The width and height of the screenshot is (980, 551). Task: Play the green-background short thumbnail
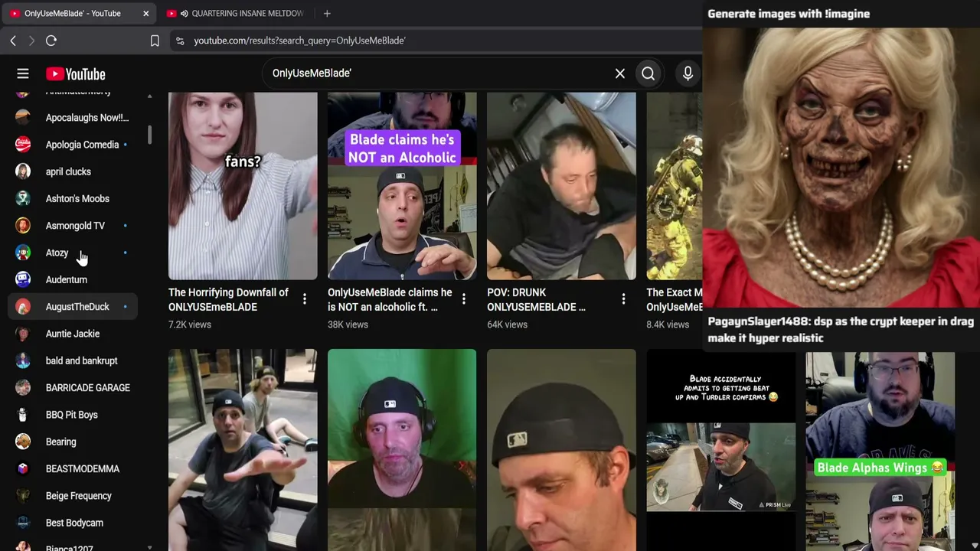pyautogui.click(x=402, y=450)
